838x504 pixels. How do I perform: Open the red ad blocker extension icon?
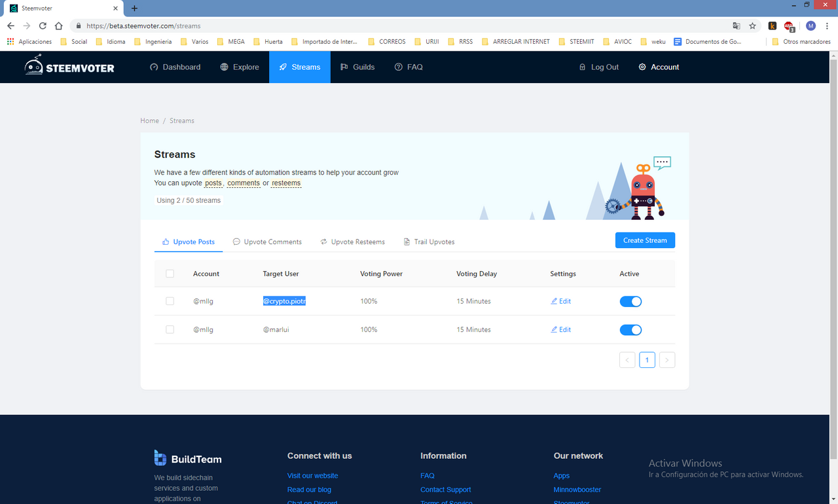(790, 27)
